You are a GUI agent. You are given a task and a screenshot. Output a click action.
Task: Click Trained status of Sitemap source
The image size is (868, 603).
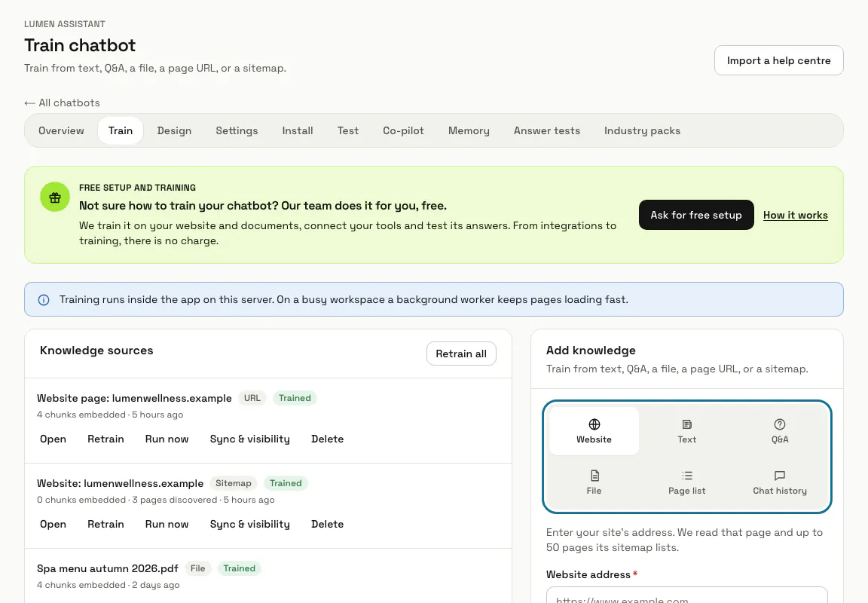[286, 483]
